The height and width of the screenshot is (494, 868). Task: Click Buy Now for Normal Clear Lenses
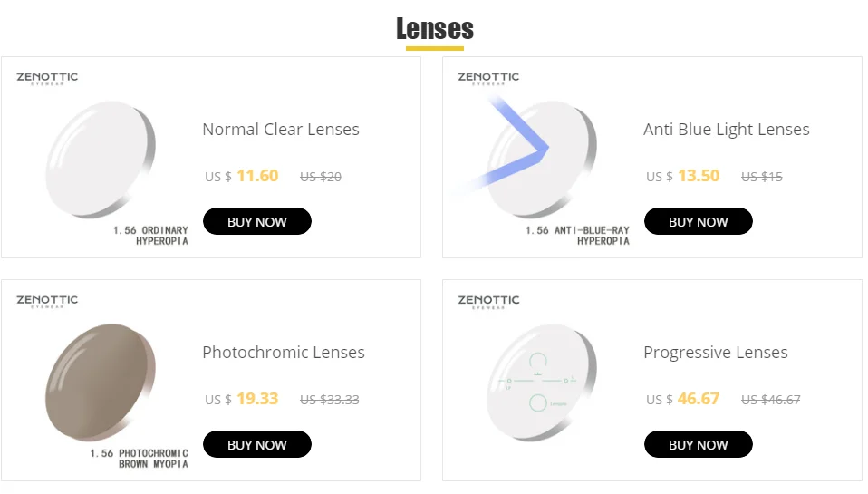256,221
